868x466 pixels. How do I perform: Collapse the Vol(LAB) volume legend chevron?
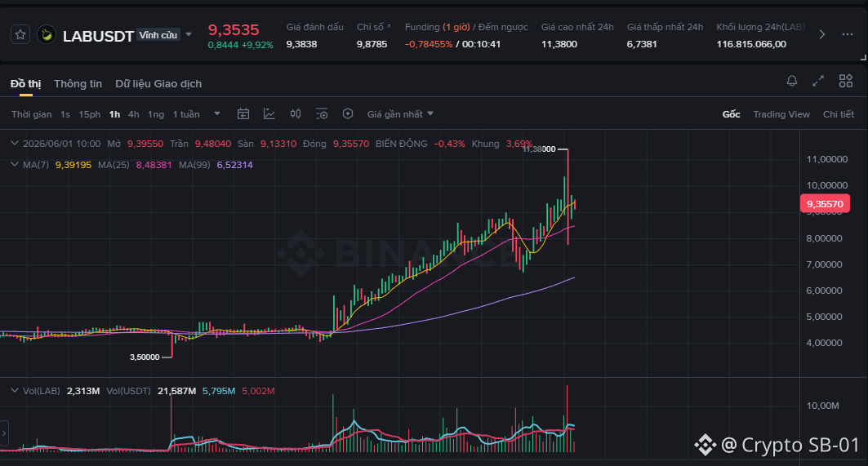pos(15,390)
